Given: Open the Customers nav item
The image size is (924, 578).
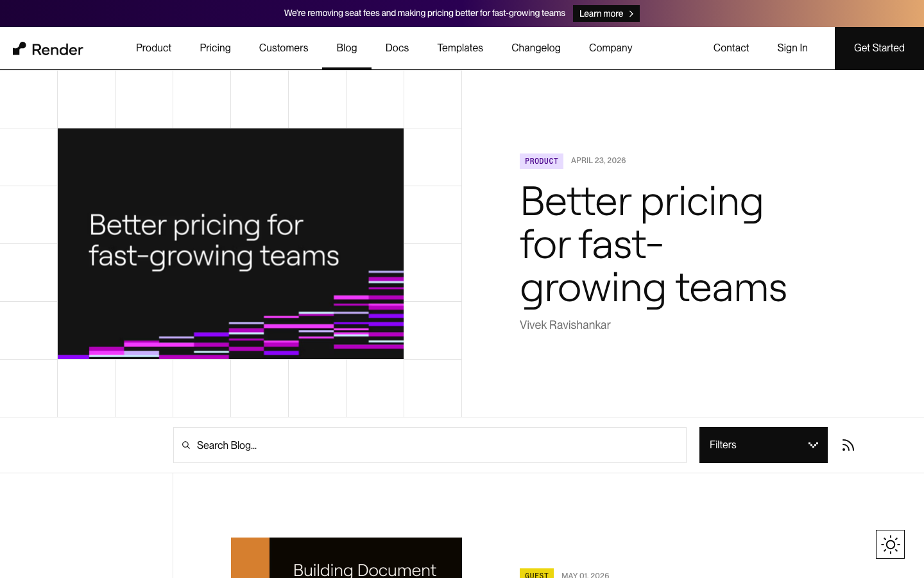Looking at the screenshot, I should pos(284,48).
